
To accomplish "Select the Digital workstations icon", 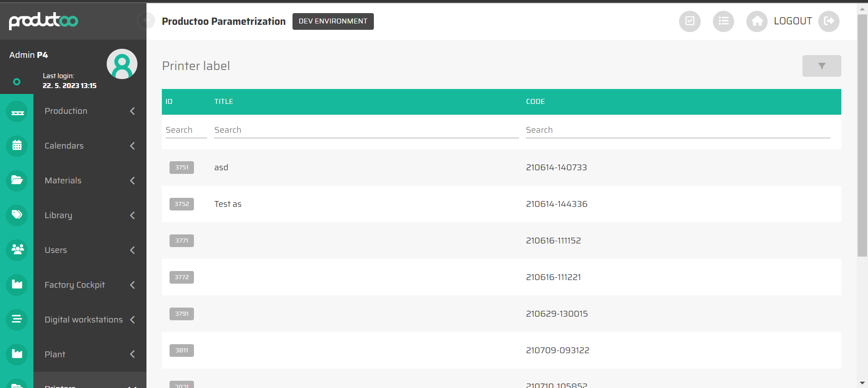I will (17, 319).
